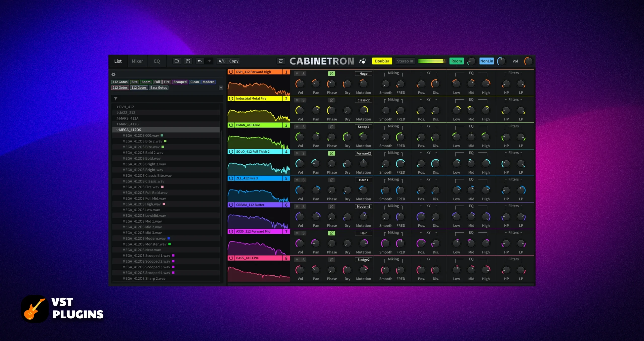The width and height of the screenshot is (644, 341).
Task: Expand the JAZZ_212 folder
Action: coord(117,113)
